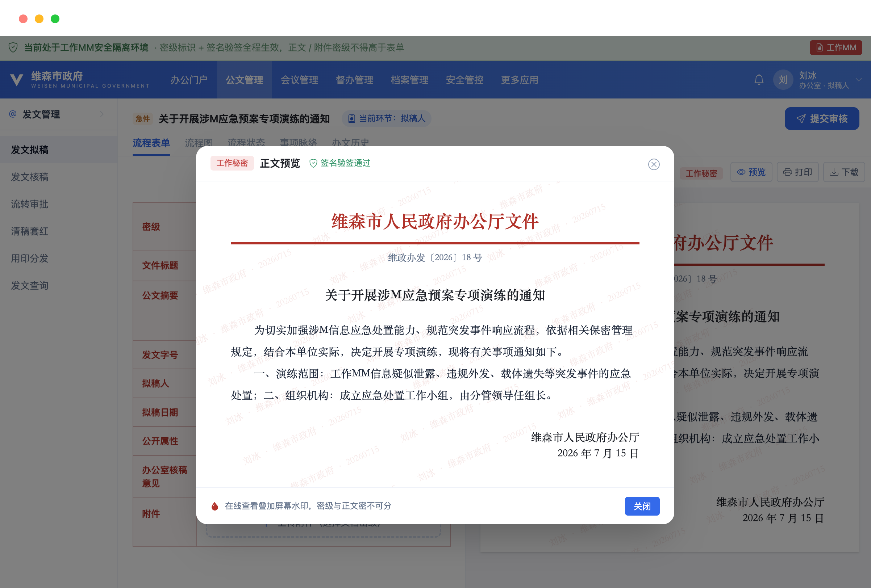Click the red water-drop watermark icon

pos(215,506)
